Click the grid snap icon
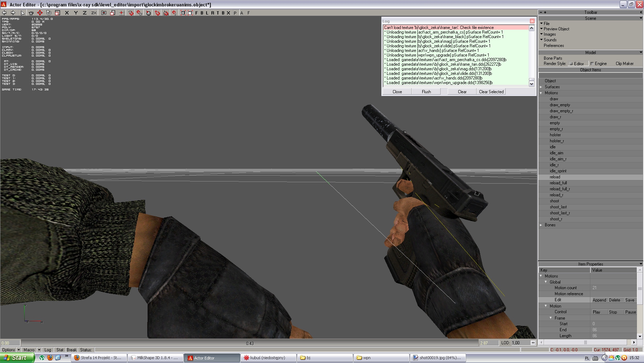This screenshot has width=644, height=363. pyautogui.click(x=121, y=13)
